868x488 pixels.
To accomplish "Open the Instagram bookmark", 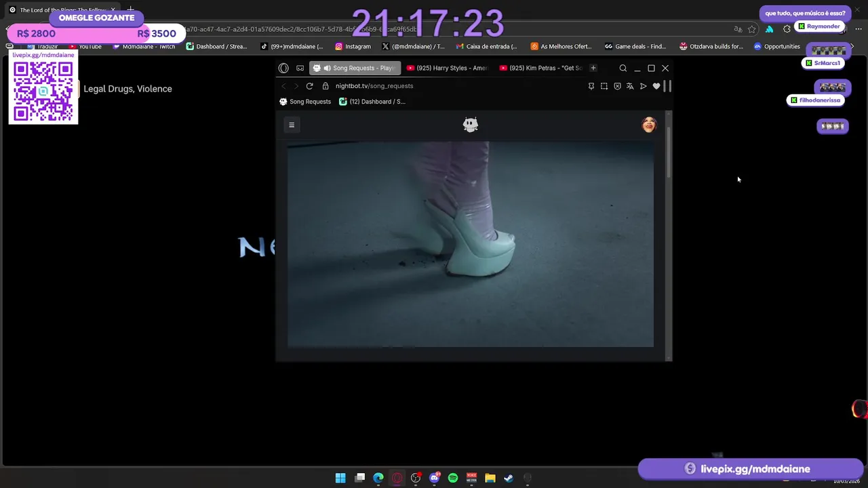I will (353, 47).
